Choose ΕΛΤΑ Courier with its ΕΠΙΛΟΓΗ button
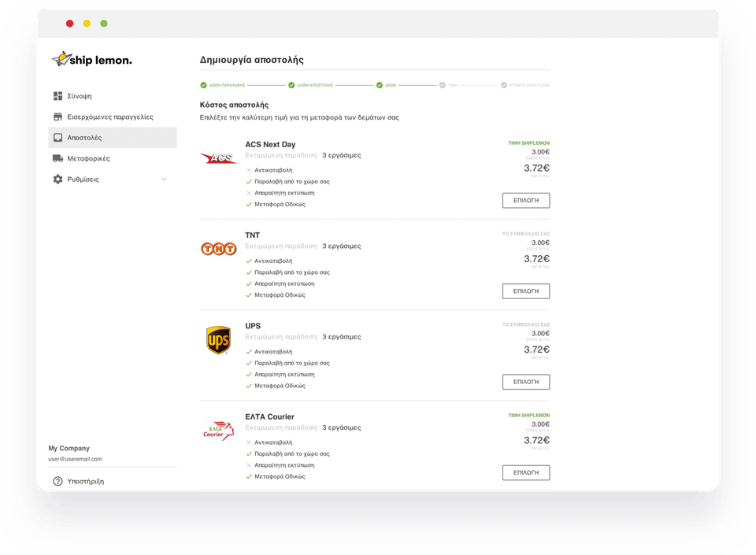The height and width of the screenshot is (555, 756). pos(526,472)
